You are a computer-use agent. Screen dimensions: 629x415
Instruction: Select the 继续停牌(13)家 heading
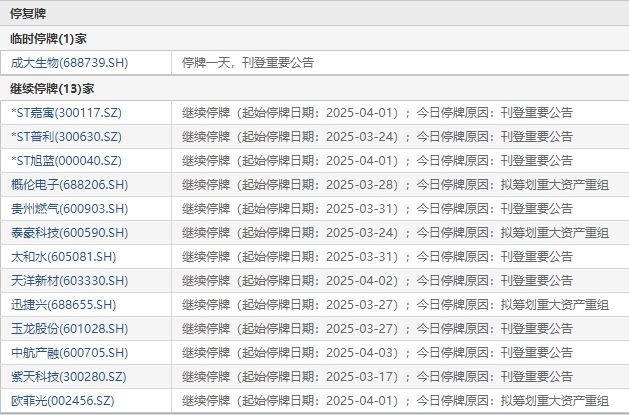52,89
